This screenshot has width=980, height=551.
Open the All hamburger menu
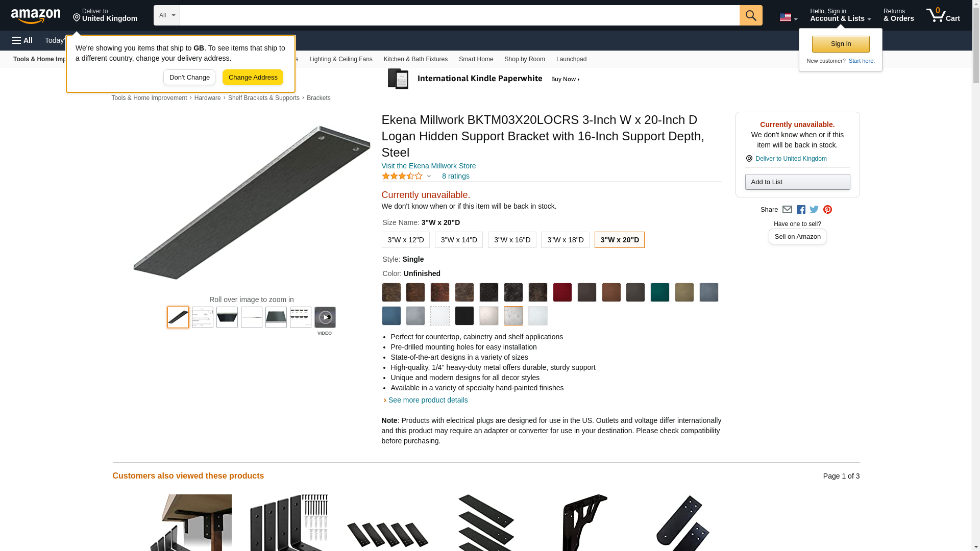click(22, 40)
